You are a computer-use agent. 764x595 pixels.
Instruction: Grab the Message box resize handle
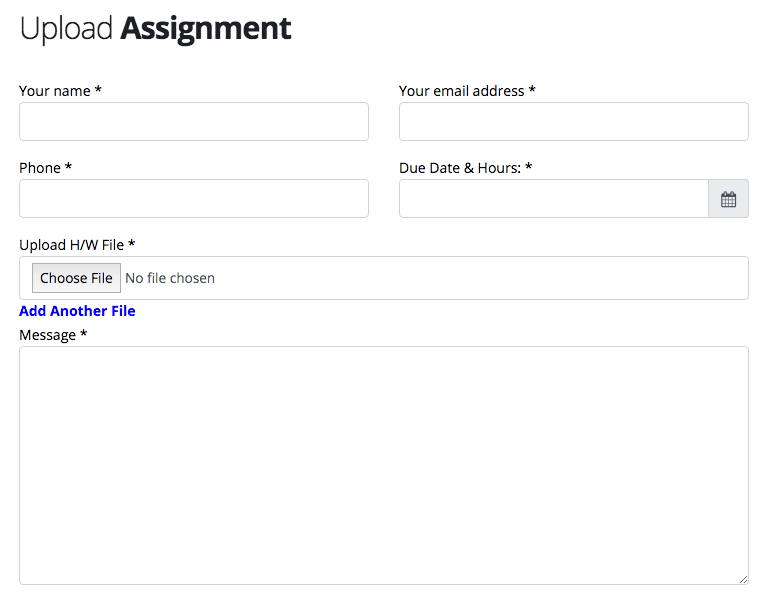(x=743, y=579)
